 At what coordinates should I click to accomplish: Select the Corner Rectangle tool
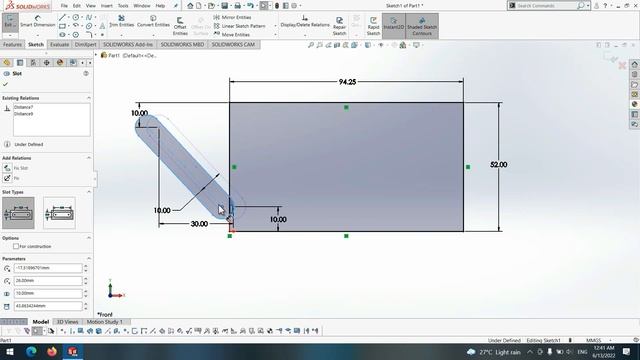coord(62,26)
